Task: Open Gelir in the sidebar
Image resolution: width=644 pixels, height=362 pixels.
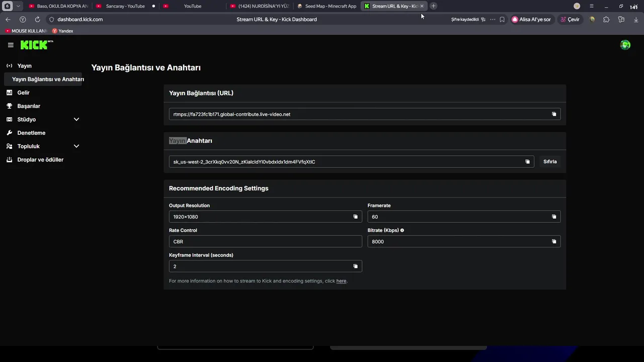Action: 24,93
